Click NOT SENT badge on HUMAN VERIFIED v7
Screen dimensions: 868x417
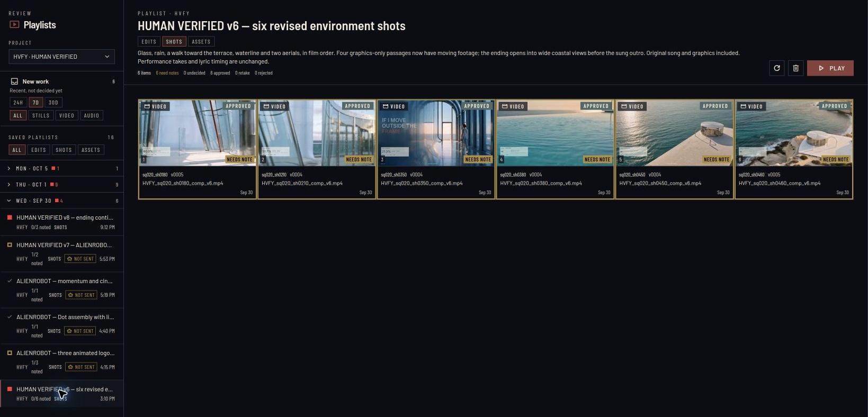click(x=80, y=259)
